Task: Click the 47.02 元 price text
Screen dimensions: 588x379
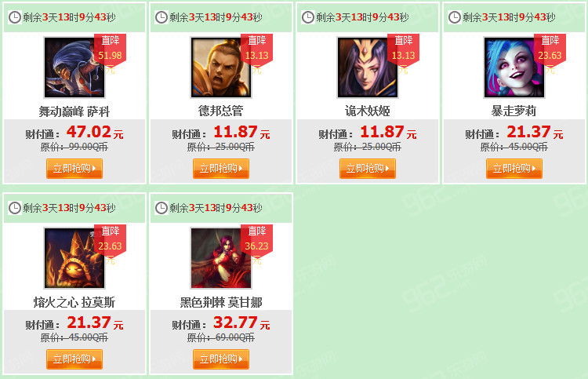Action: (95, 132)
